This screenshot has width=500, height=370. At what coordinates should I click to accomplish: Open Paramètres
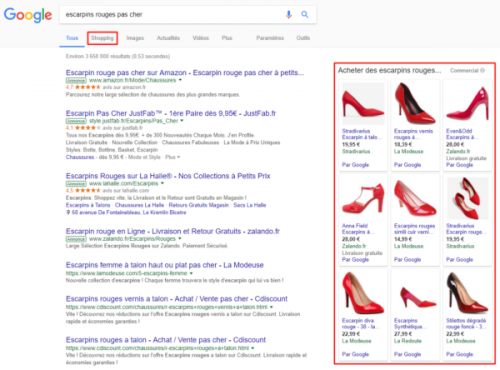coord(270,38)
